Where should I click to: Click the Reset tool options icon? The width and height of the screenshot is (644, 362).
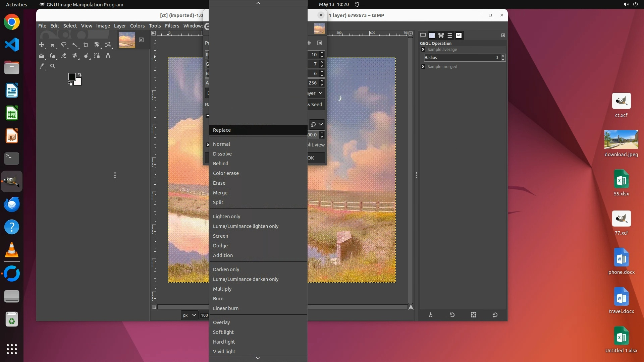point(495,315)
